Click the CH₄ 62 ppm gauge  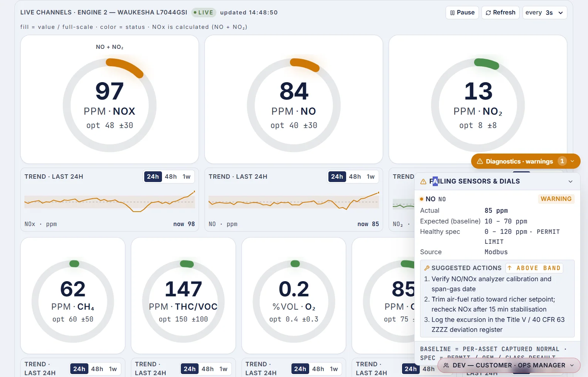pyautogui.click(x=73, y=302)
